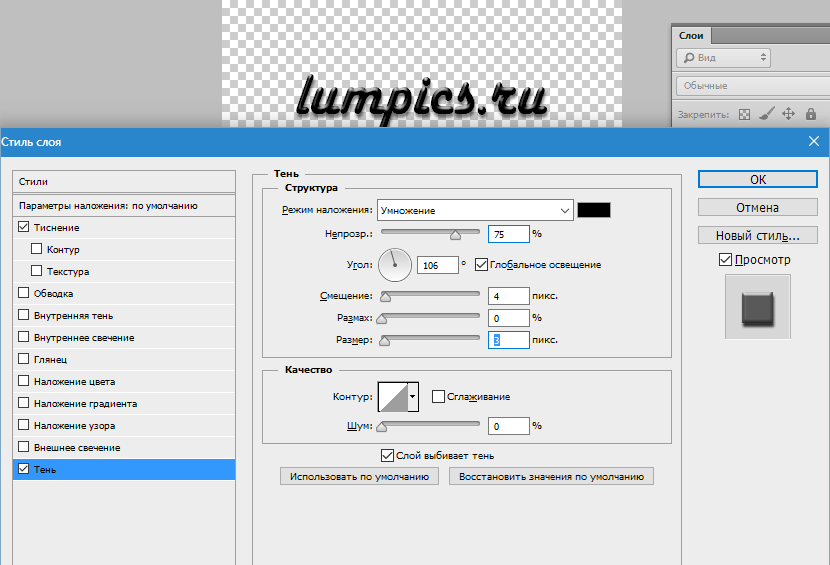Viewport: 830px width, 565px height.
Task: Enable the Текстура sub-effect checkbox
Action: (x=37, y=271)
